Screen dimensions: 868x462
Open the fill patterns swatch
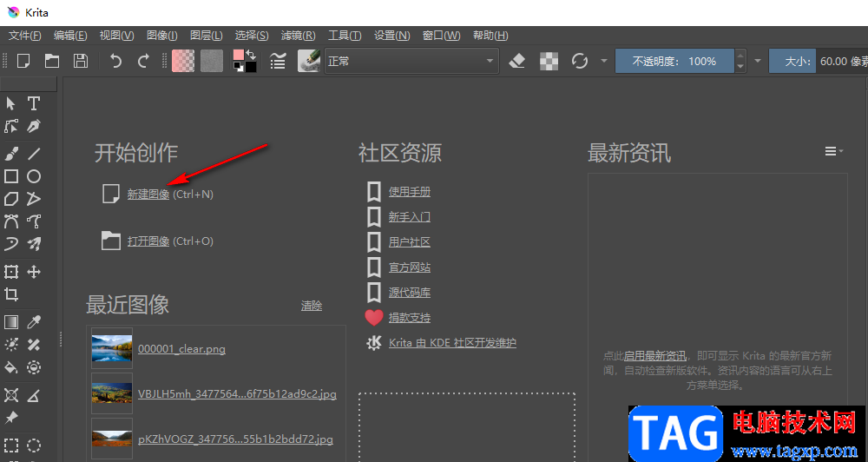(x=212, y=61)
